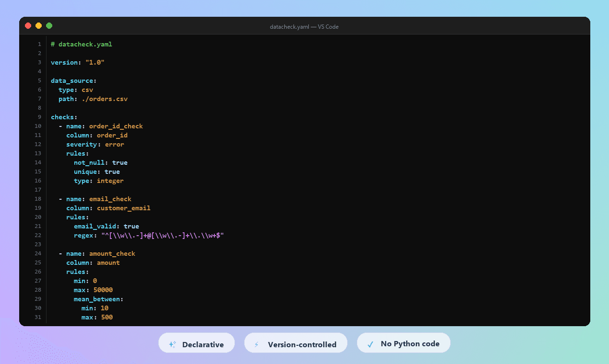Click the sparkle icon on the Declarative badge
The height and width of the screenshot is (364, 609).
(172, 343)
